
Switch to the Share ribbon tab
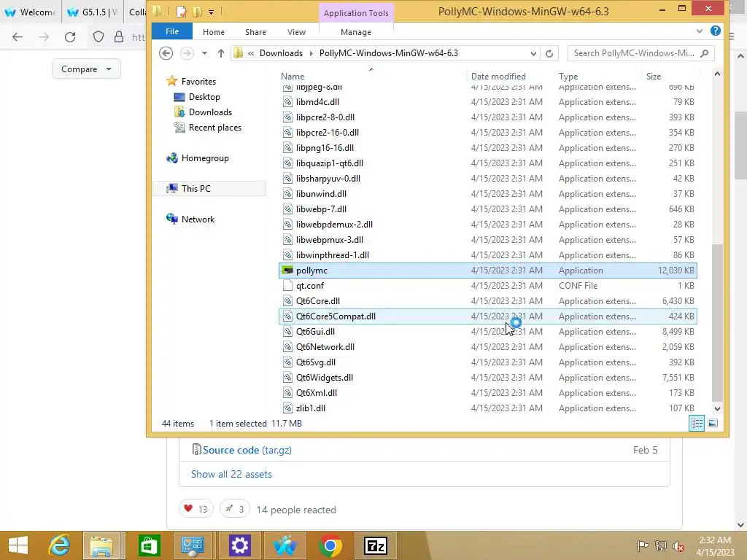coord(255,32)
